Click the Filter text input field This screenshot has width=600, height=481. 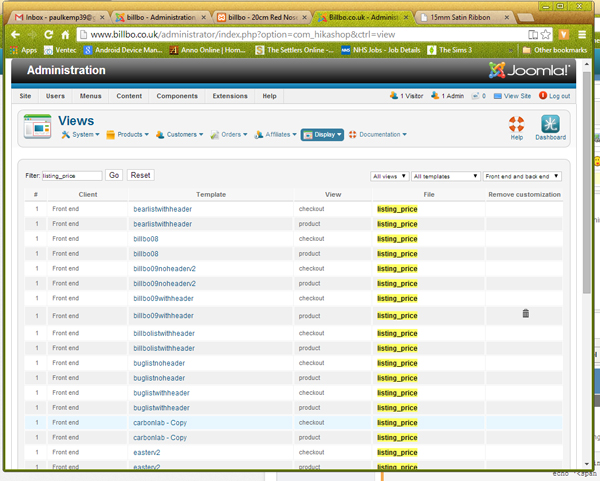(x=72, y=176)
